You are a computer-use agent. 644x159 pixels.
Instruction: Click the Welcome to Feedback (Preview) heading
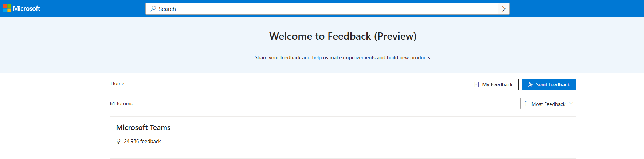[343, 36]
